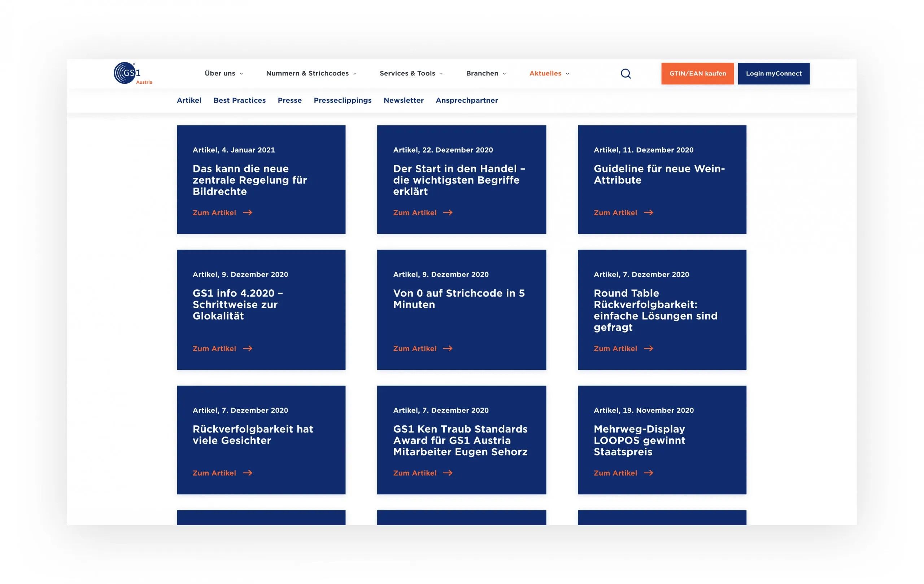Image resolution: width=924 pixels, height=584 pixels.
Task: Open search via magnifier icon
Action: pos(626,74)
